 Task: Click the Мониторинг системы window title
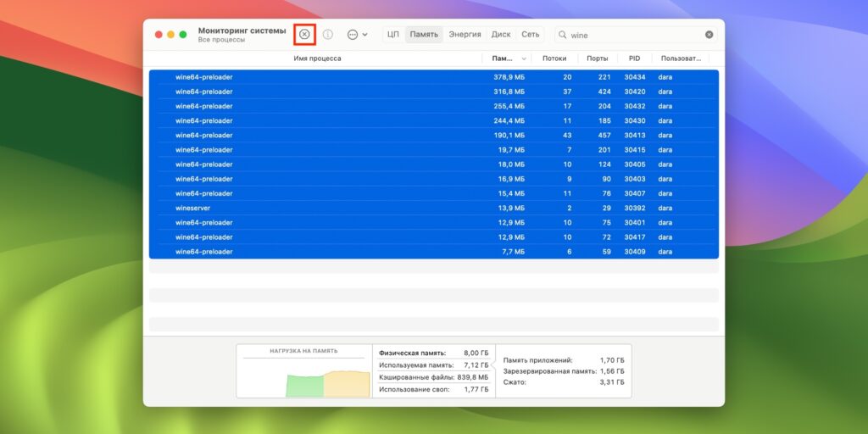coord(242,31)
